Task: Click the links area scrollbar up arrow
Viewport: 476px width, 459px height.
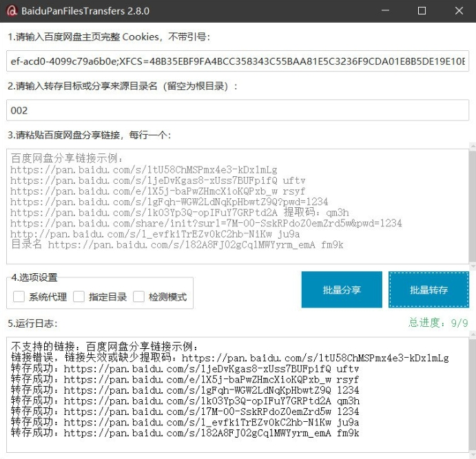Action: click(473, 147)
